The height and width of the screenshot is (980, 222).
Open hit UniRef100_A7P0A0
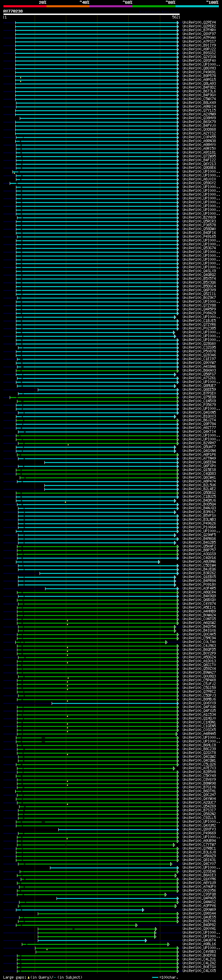tap(199, 38)
